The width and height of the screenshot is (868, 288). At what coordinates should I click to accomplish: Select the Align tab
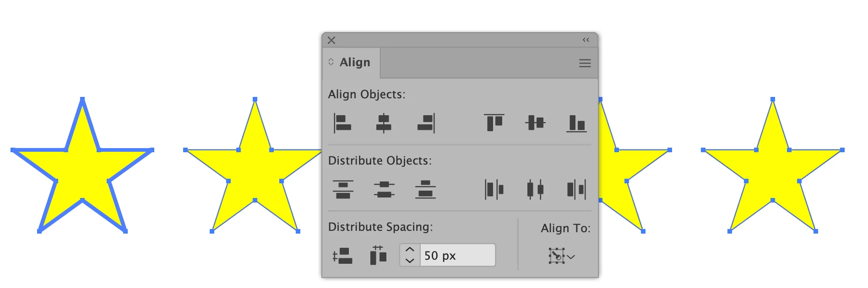click(351, 63)
